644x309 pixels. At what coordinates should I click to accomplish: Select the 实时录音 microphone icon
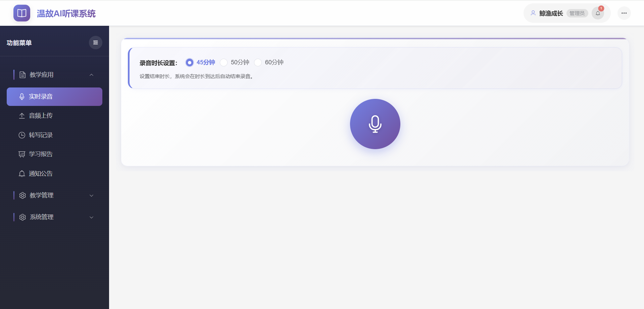[x=22, y=97]
